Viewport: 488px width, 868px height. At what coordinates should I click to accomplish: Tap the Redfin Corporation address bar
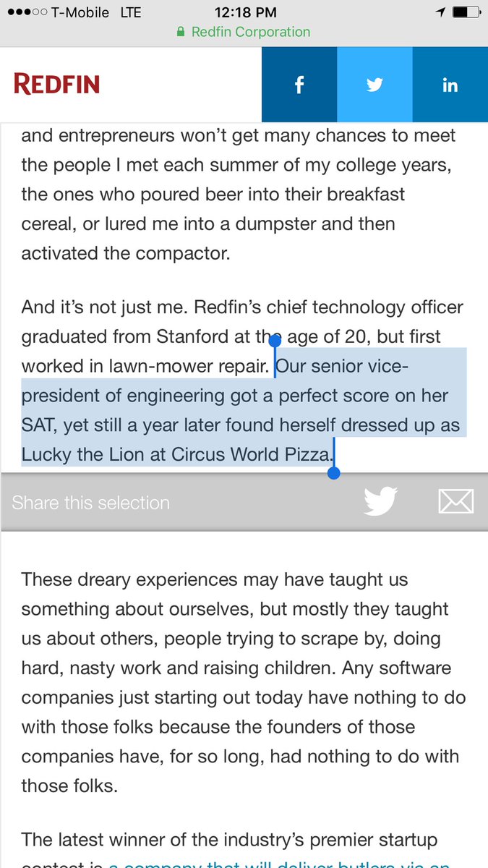point(244,33)
